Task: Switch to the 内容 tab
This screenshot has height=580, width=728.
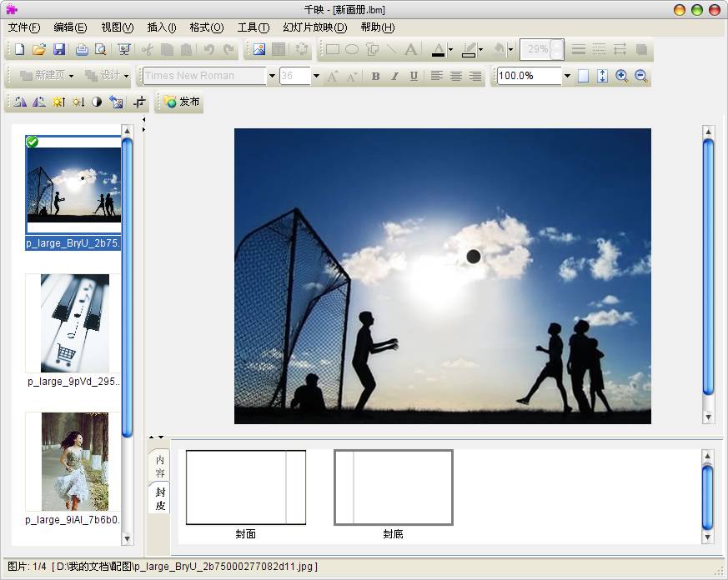Action: pos(159,467)
